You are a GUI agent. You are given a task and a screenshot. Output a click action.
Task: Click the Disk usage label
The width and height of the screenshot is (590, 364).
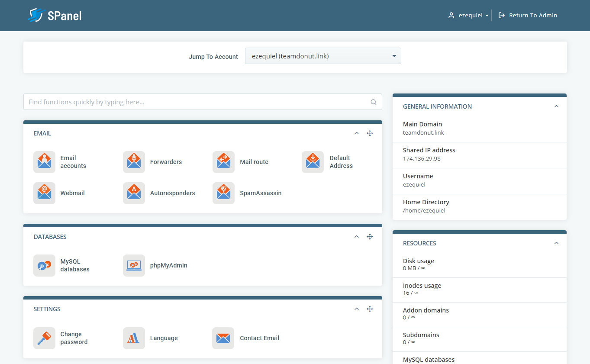click(418, 261)
